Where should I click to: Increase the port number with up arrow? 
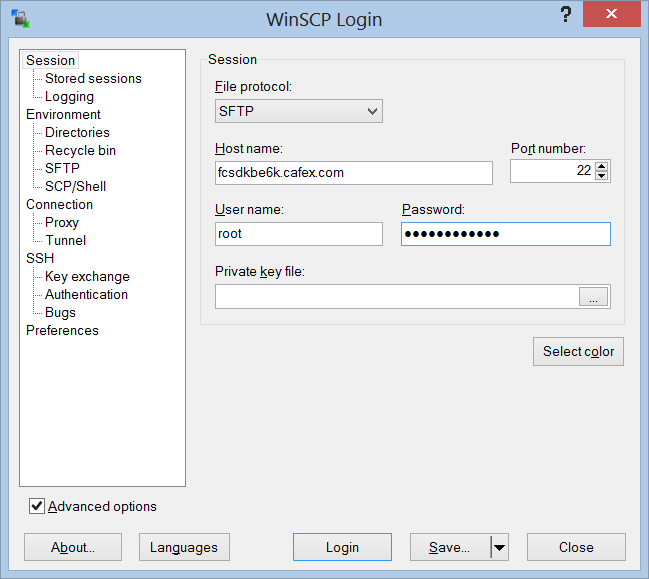[601, 166]
